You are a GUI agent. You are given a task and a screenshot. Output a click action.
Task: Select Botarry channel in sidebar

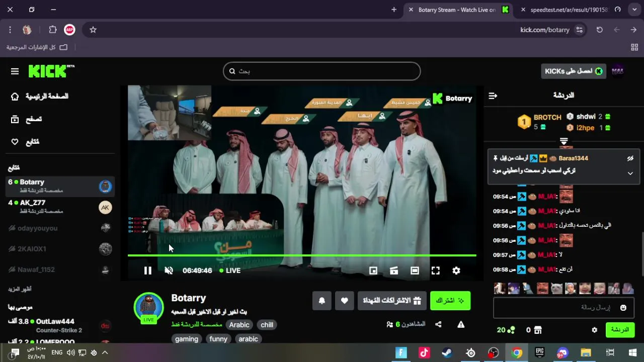[59, 186]
